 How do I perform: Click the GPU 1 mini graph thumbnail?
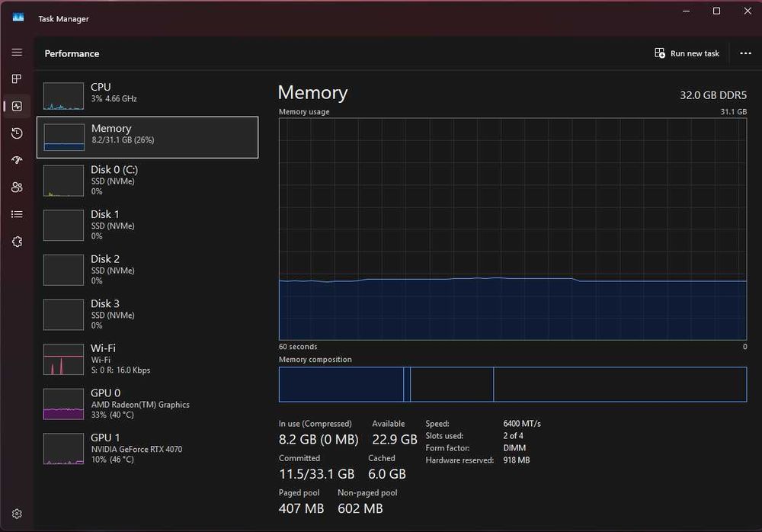63,449
